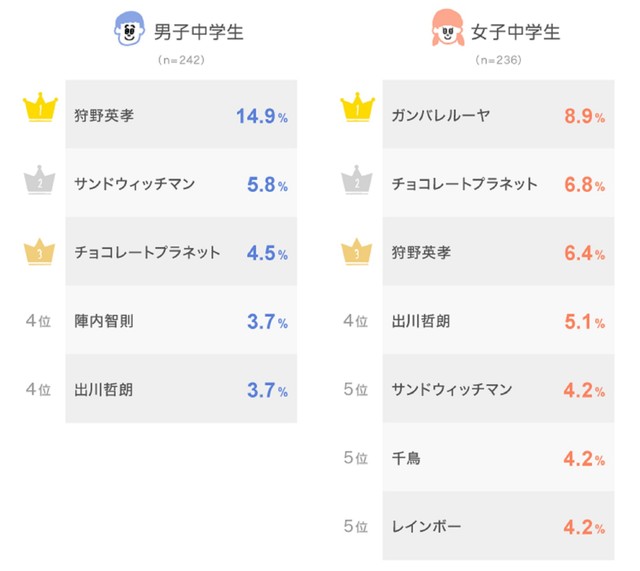This screenshot has height=571, width=640.
Task: Click the silver crown beside boys' サンドウィッチマン
Action: click(37, 183)
